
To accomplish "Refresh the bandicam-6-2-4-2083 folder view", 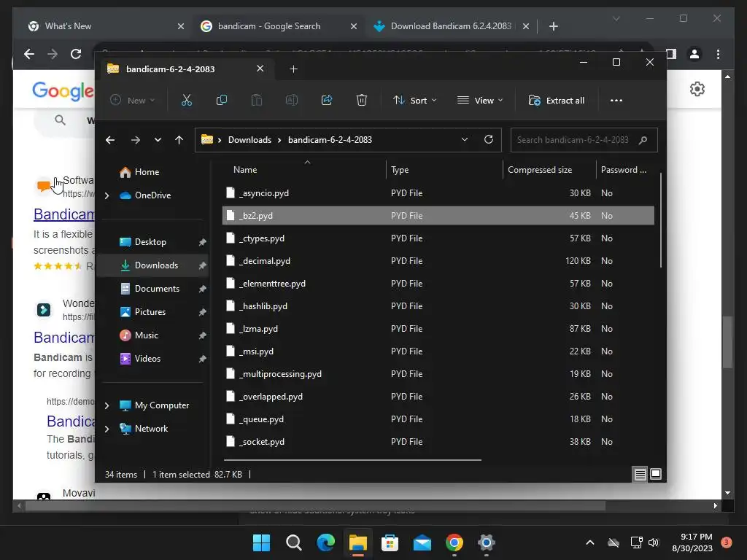I will coord(488,139).
